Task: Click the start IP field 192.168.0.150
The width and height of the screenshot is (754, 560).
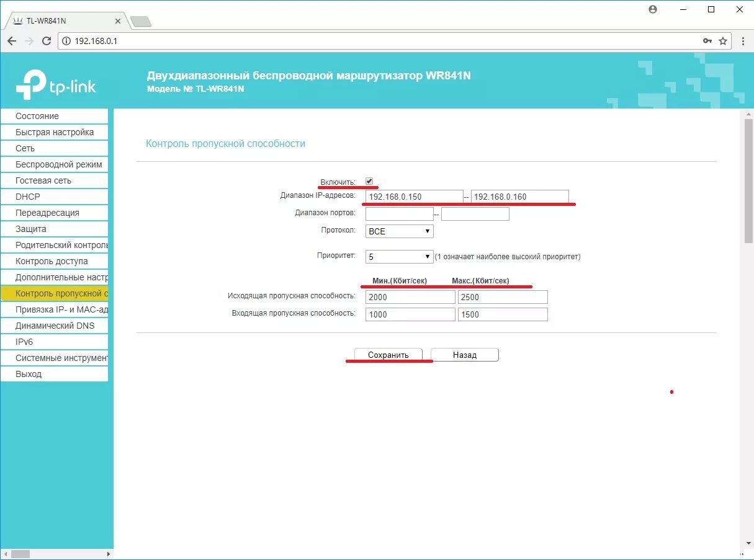Action: point(415,197)
